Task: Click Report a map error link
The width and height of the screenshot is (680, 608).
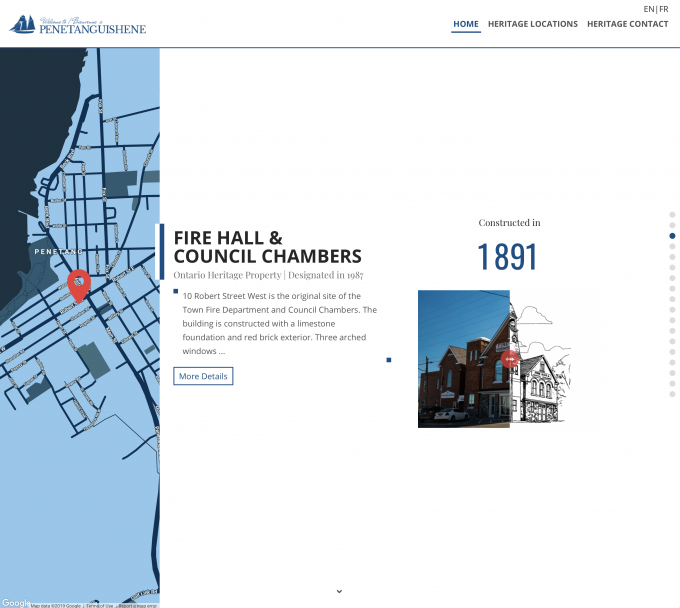Action: 138,605
